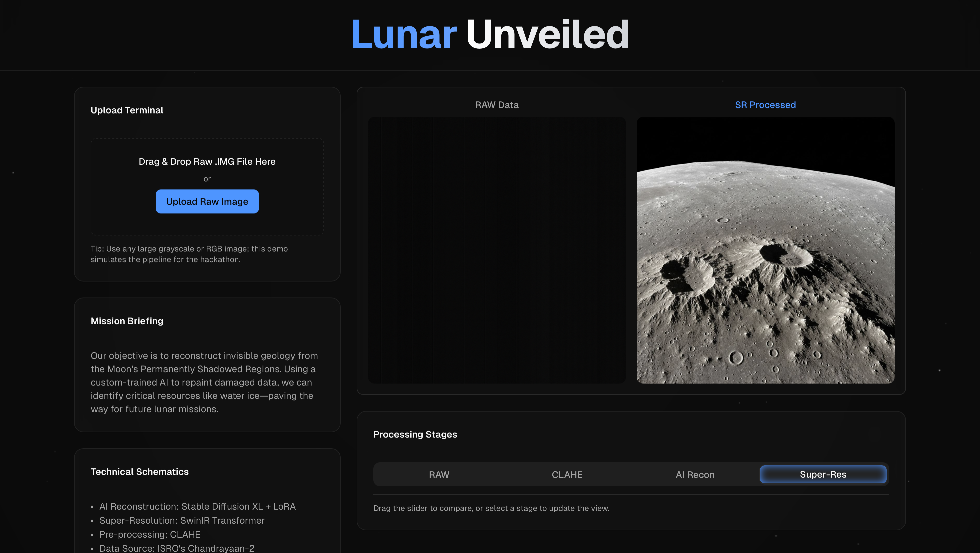Select the Super-Res processing stage
Screen dimensions: 980x553
(823, 474)
